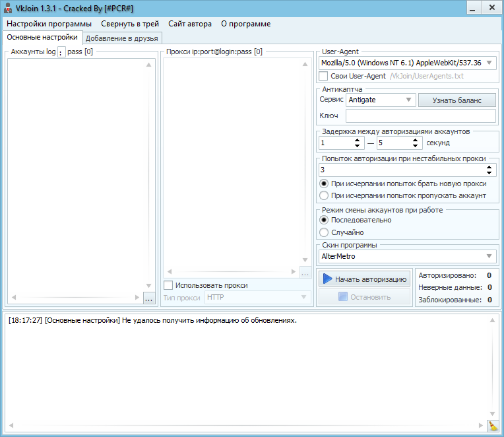Switch to Добавление в друзья tab
Screen dimensions: 504x437
pos(121,38)
